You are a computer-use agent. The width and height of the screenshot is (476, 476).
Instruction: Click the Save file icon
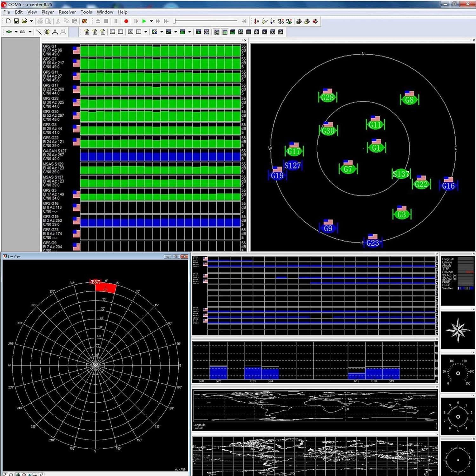(x=16, y=21)
